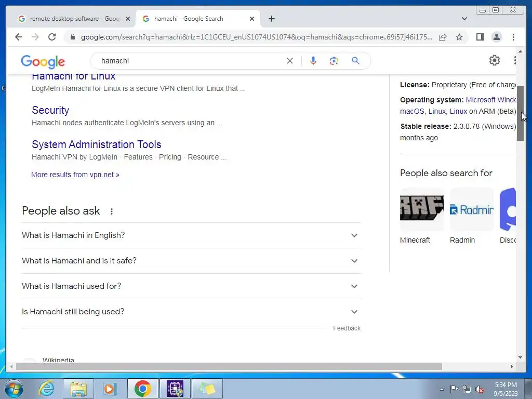The image size is (532, 399).
Task: Click the Google logo
Action: (43, 61)
